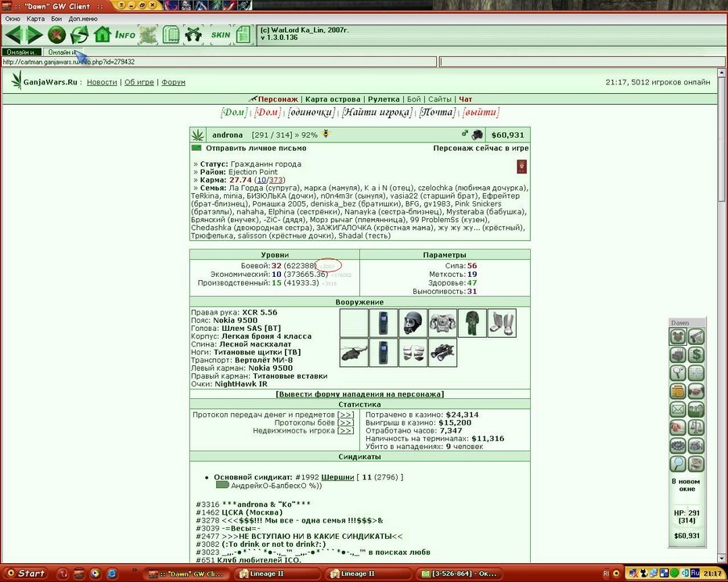Viewport: 728px width, 582px height.
Task: Open the Шершни syndicate link
Action: [337, 477]
